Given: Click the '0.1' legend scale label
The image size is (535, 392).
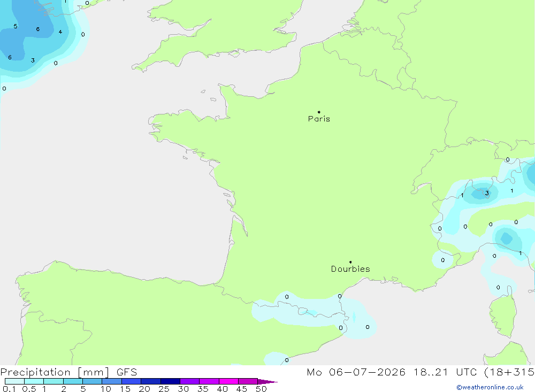Looking at the screenshot, I should coord(9,389).
